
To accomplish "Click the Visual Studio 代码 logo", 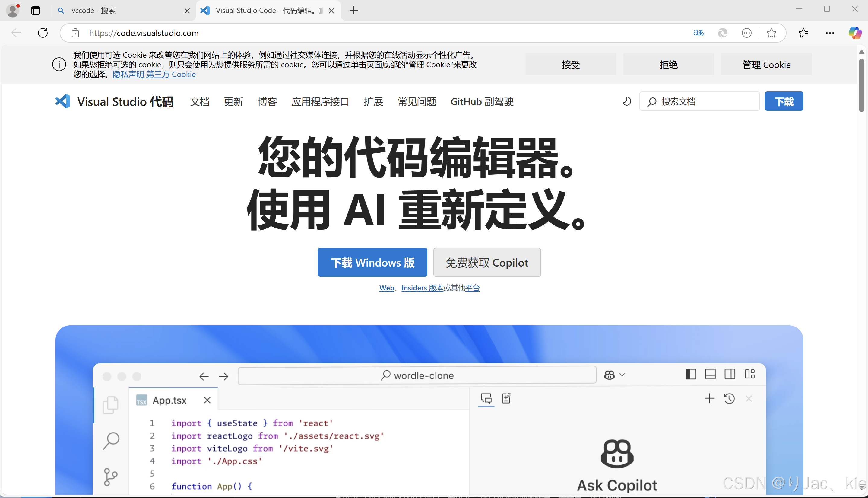I will (x=62, y=101).
